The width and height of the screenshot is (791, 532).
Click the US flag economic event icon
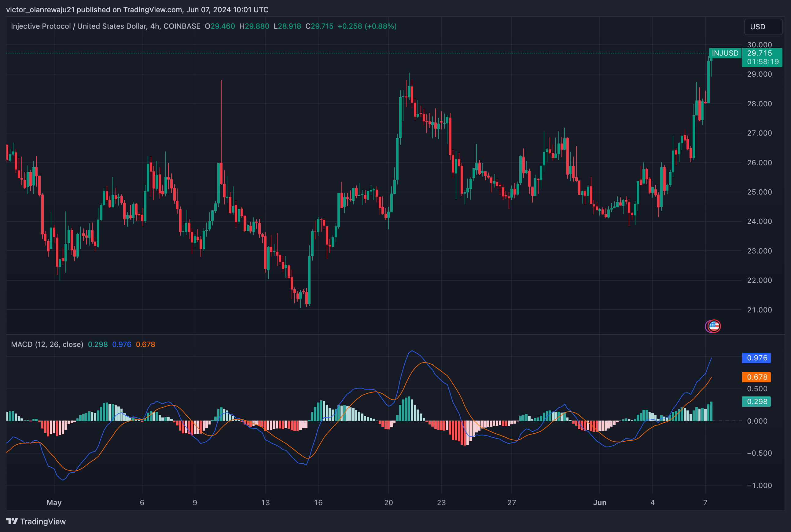coord(714,326)
